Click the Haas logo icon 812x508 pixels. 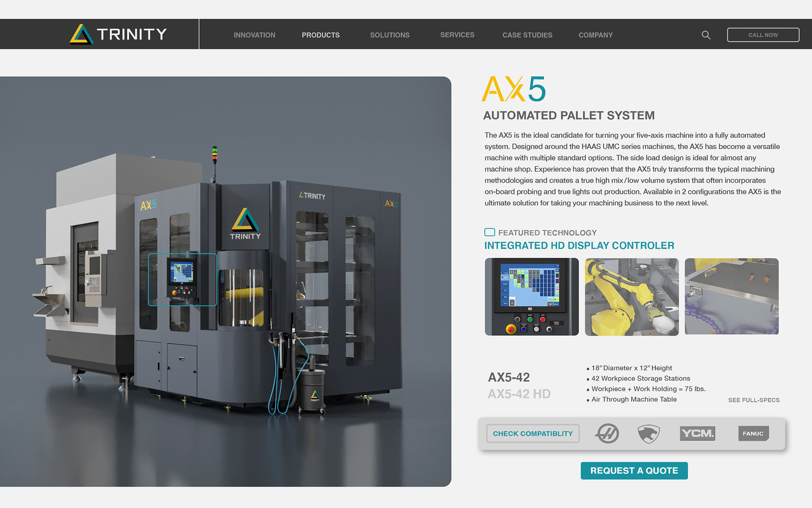click(x=607, y=433)
